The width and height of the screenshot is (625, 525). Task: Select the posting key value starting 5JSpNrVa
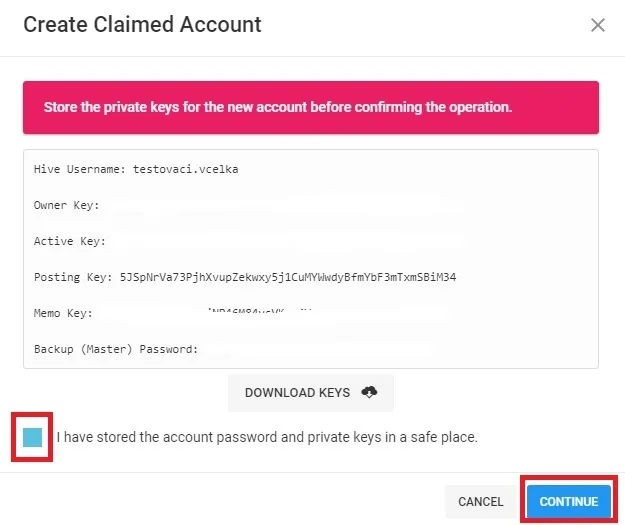click(x=288, y=277)
